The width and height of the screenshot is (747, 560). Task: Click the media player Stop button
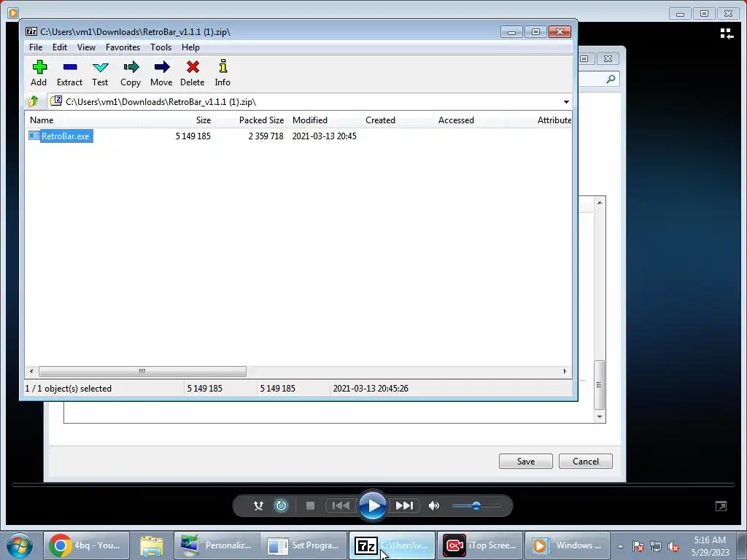(x=310, y=506)
